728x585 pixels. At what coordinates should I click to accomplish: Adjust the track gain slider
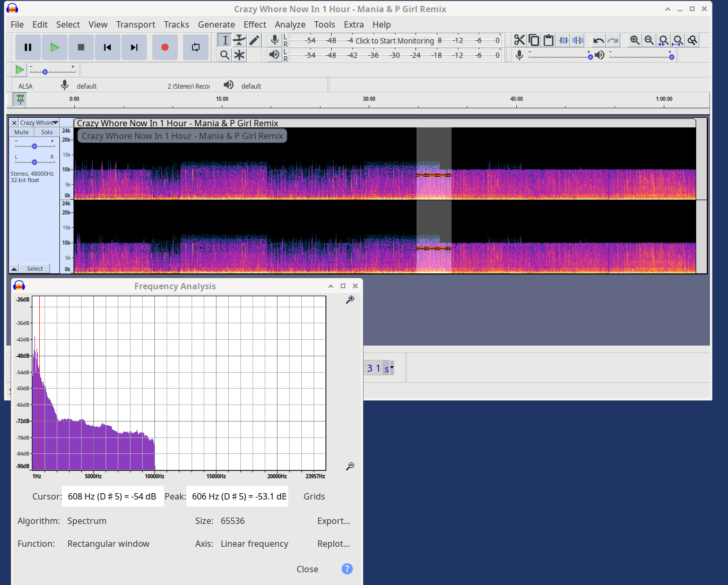pos(34,146)
